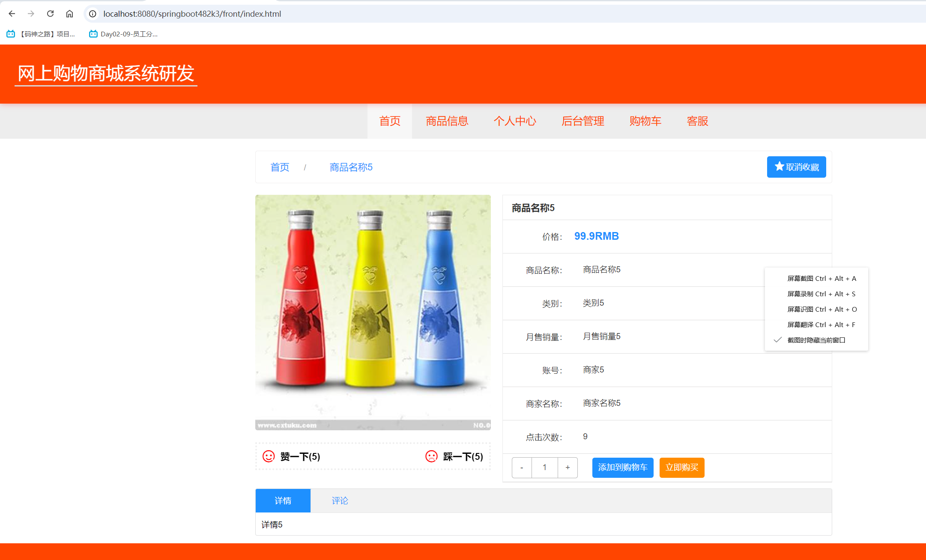Refresh the page with the reload icon
This screenshot has height=560, width=926.
(x=50, y=13)
